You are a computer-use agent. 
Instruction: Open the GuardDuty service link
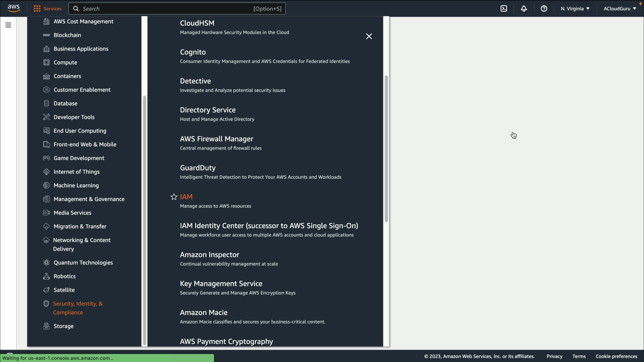pyautogui.click(x=198, y=168)
